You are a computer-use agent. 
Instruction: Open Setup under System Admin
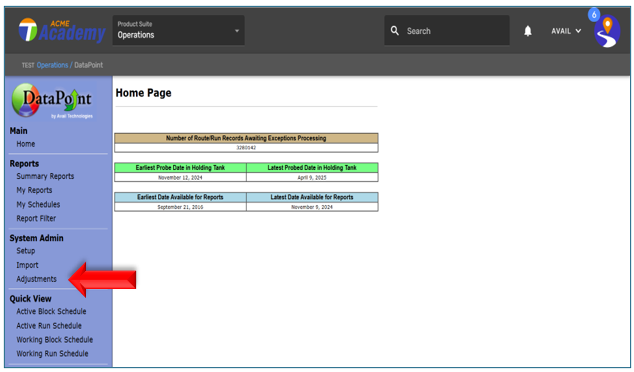(x=25, y=251)
